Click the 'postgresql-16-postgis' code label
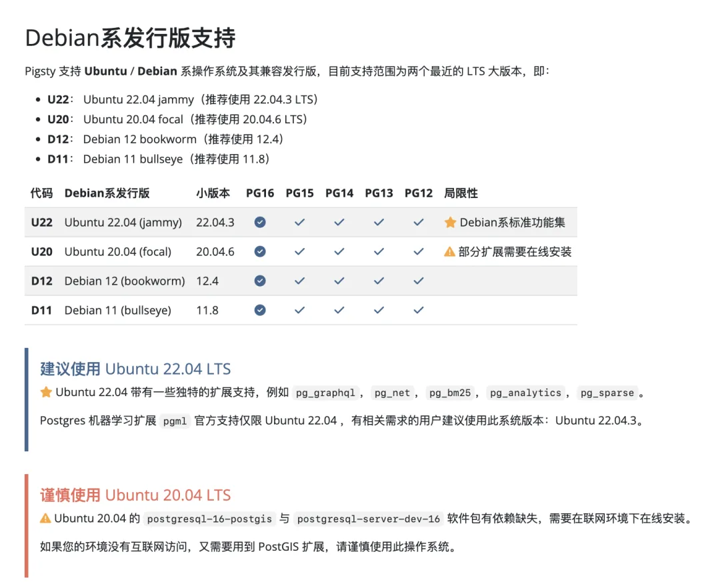This screenshot has height=588, width=720. (x=209, y=519)
